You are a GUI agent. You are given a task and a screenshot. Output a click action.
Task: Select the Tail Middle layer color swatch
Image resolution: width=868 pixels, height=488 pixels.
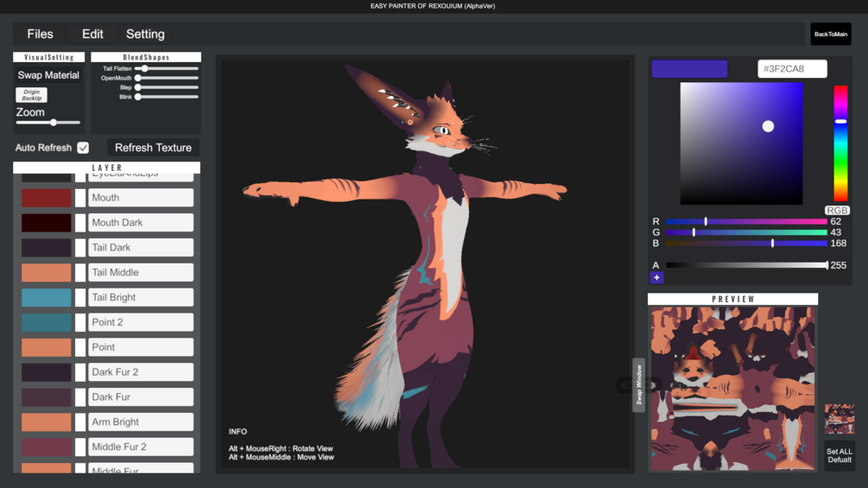47,272
